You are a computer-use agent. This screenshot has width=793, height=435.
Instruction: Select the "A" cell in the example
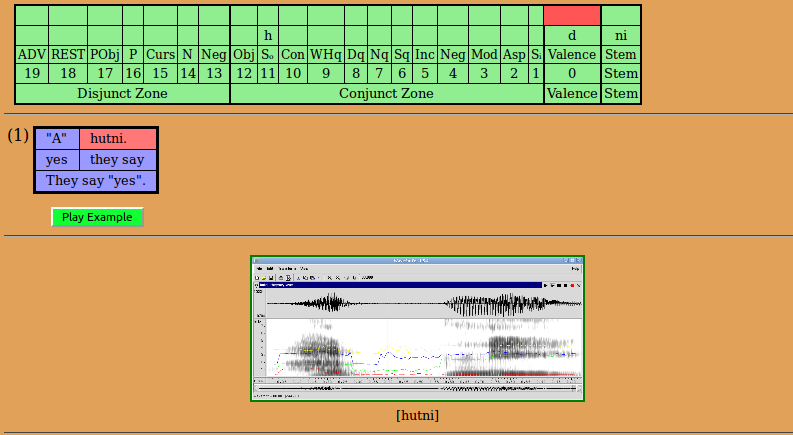click(56, 139)
